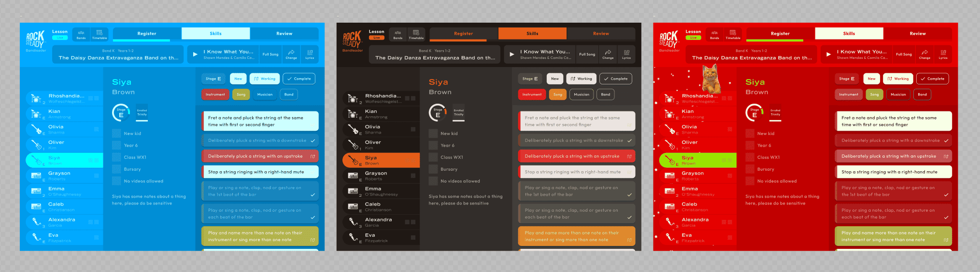Click Lyrics icon in red theme panel
The height and width of the screenshot is (272, 980).
click(943, 54)
